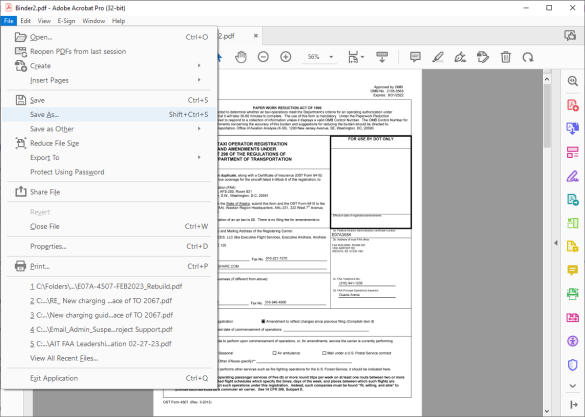Image resolution: width=585 pixels, height=417 pixels.
Task: Show more tools chevron in right sidebar
Action: pos(573,386)
